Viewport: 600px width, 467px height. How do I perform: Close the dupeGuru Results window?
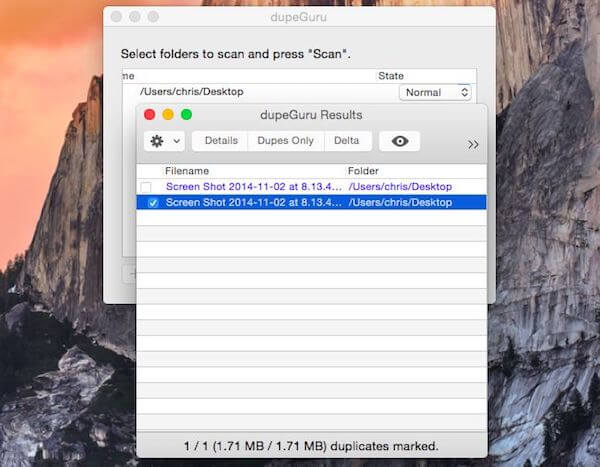coord(150,114)
